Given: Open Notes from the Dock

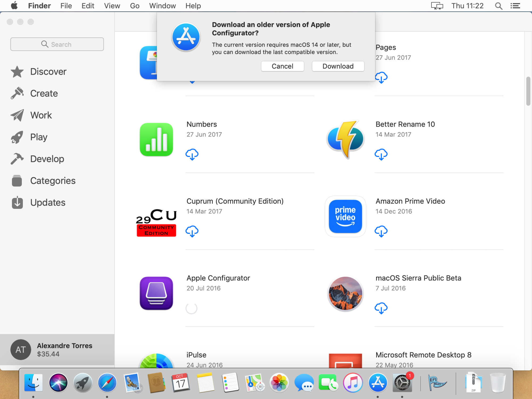Looking at the screenshot, I should [205, 383].
